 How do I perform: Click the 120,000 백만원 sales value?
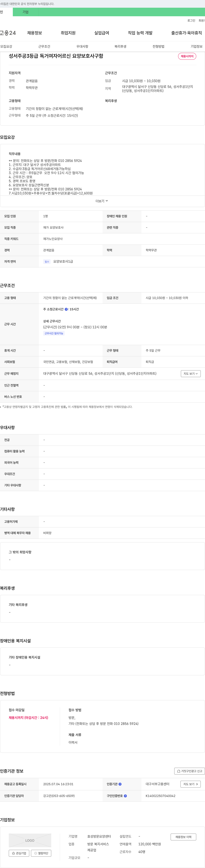point(149,844)
